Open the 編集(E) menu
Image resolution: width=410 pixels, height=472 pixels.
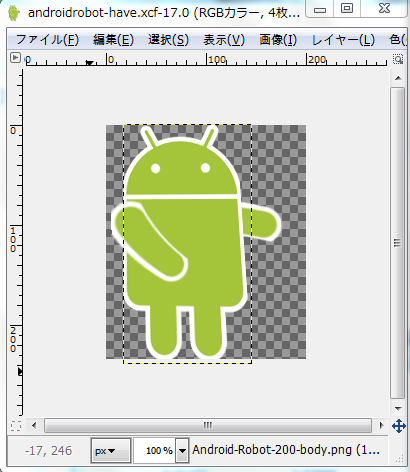coord(113,40)
